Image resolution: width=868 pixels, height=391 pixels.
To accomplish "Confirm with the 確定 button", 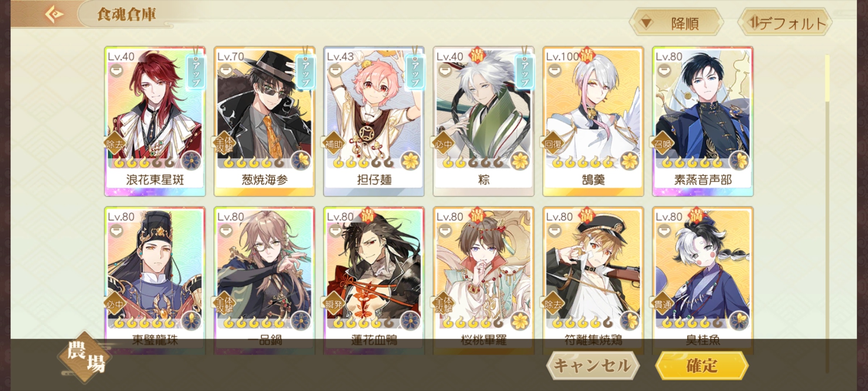I will pyautogui.click(x=702, y=365).
